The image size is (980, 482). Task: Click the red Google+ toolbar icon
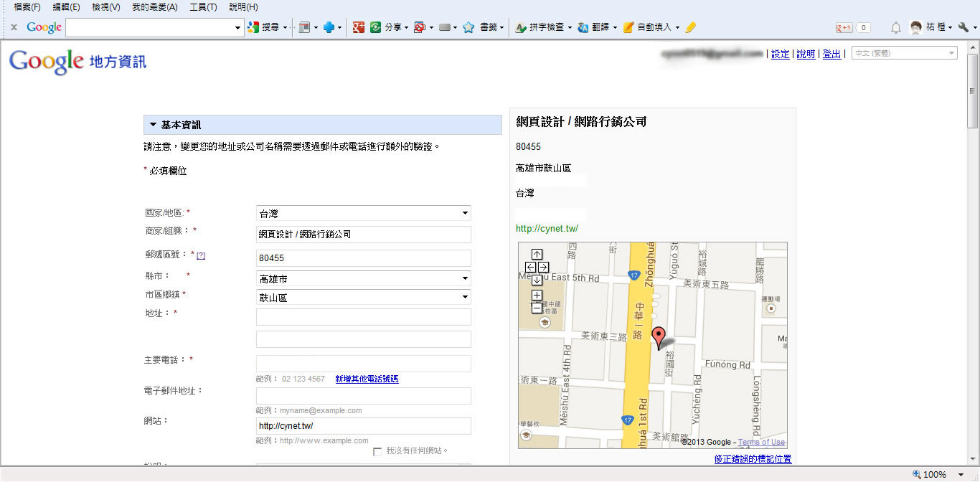pyautogui.click(x=359, y=27)
